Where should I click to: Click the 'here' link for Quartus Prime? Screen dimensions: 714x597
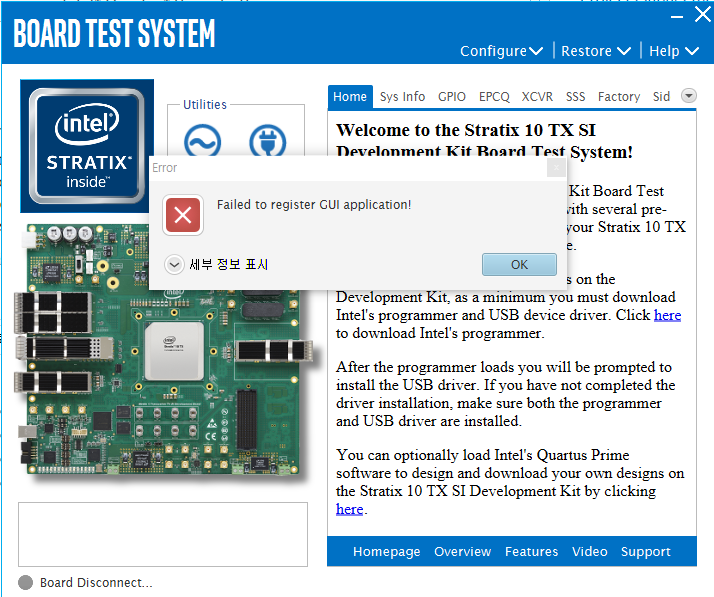tap(349, 509)
